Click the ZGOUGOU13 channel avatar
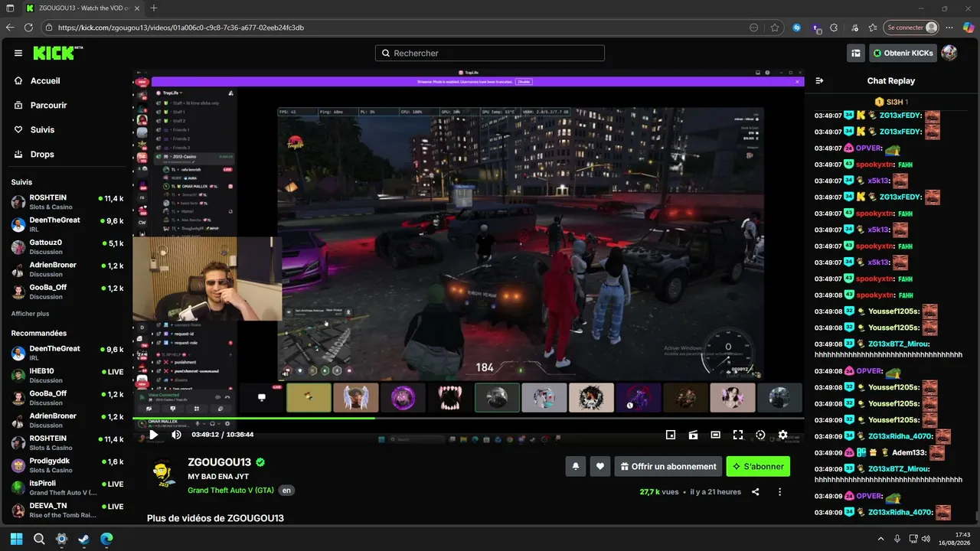980x551 pixels. [162, 474]
